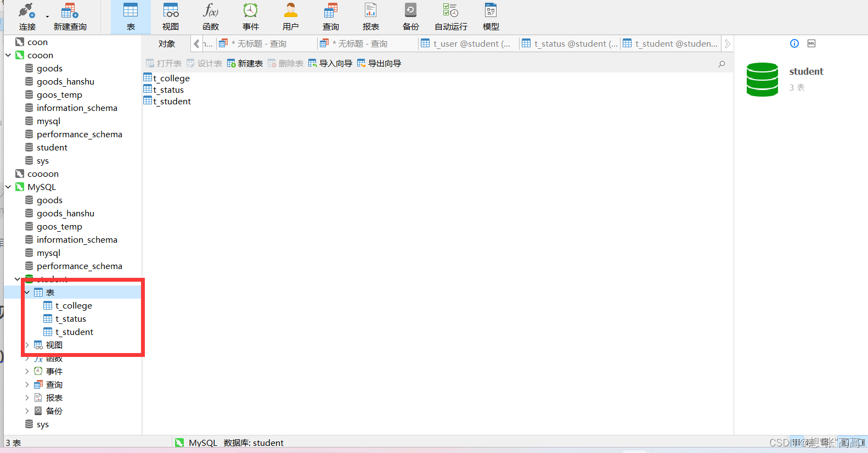Screen dimensions: 868x453
Task: Click status bar text 数据库: student
Action: tap(253, 443)
